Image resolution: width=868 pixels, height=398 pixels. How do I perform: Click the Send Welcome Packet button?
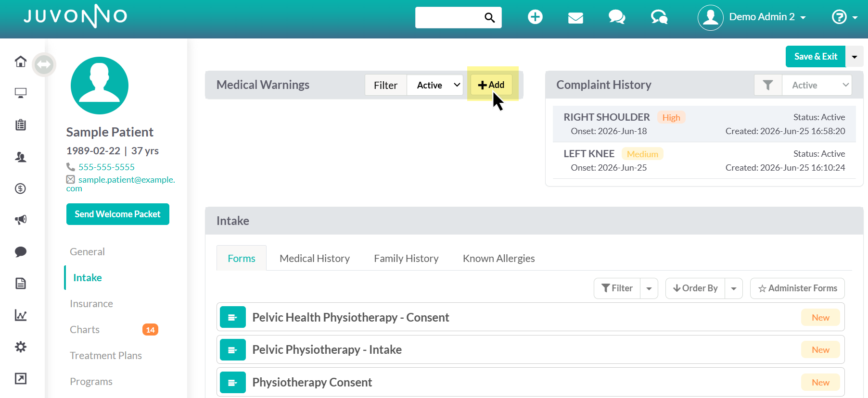118,214
